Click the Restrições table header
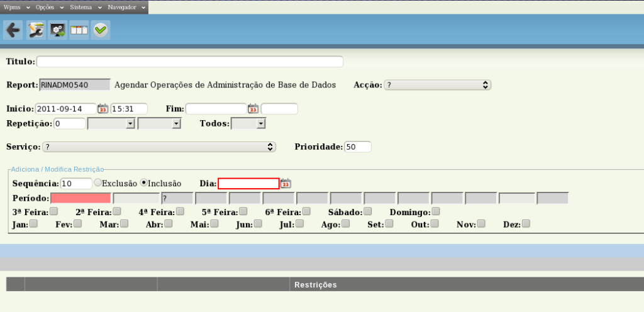Image resolution: width=644 pixels, height=312 pixels. (x=316, y=284)
